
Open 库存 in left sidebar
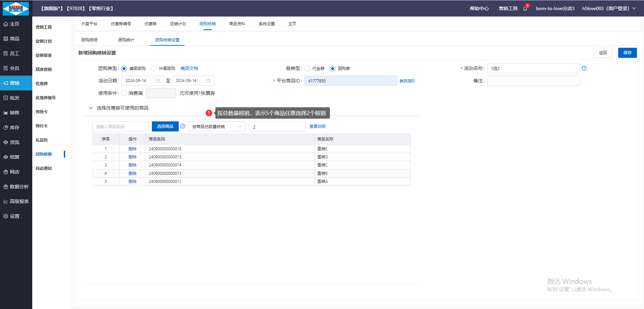pyautogui.click(x=14, y=127)
